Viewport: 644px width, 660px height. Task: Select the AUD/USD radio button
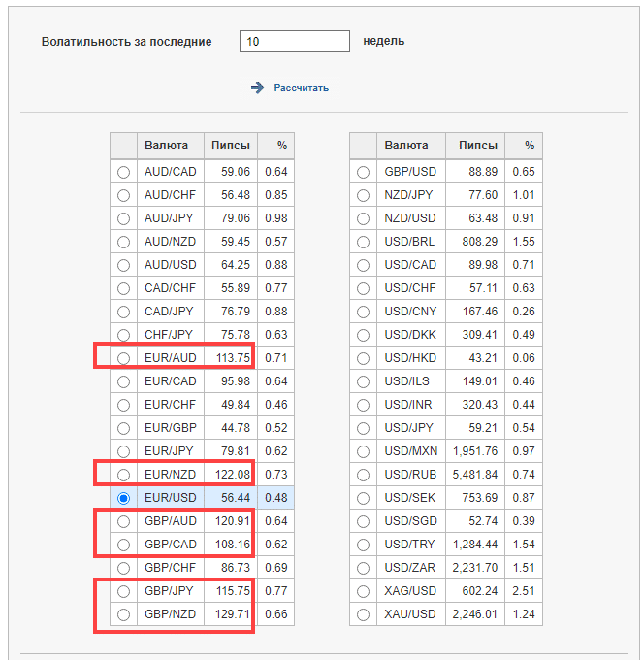tap(123, 265)
